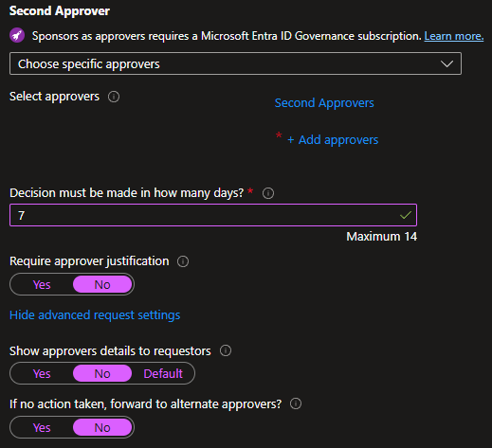Click the purple rocket Governance subscription icon
The width and height of the screenshot is (492, 448).
(x=17, y=35)
